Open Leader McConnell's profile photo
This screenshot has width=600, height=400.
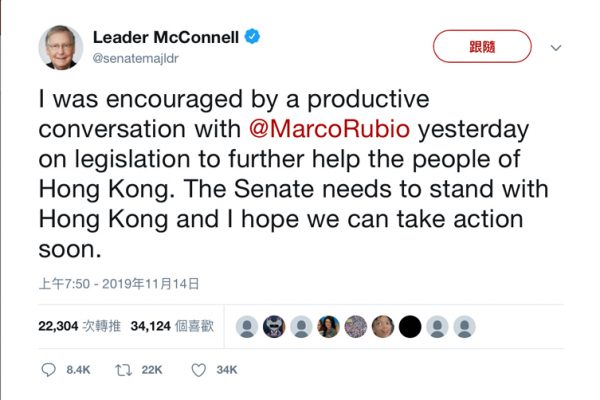pos(60,47)
